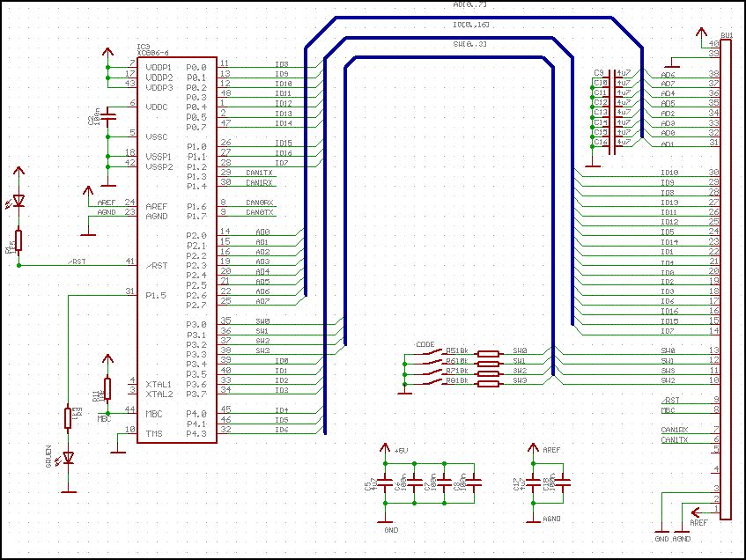
Task: Select the BU1 connector body
Action: (x=726, y=280)
